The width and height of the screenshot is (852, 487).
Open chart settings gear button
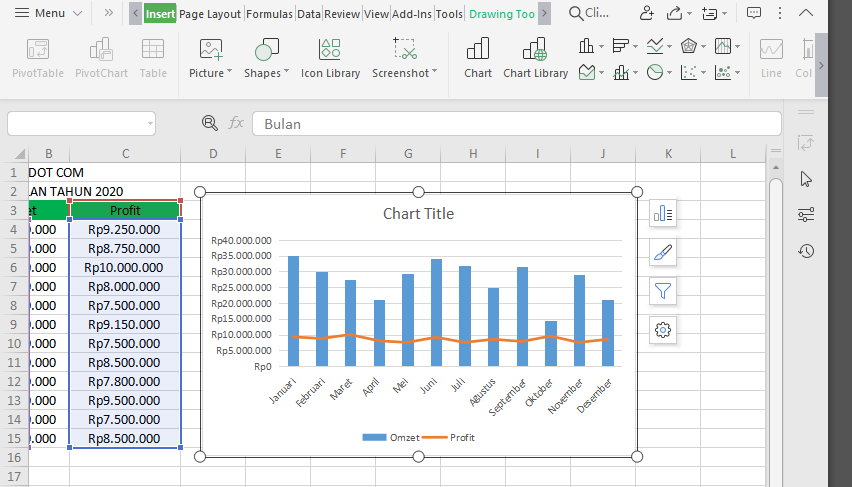click(663, 330)
